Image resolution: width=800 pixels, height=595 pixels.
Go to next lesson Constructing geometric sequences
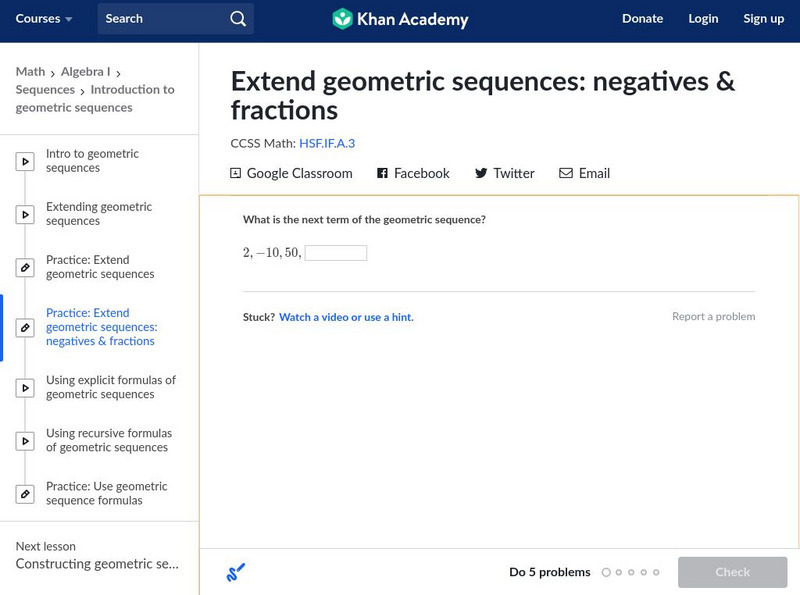coord(97,564)
